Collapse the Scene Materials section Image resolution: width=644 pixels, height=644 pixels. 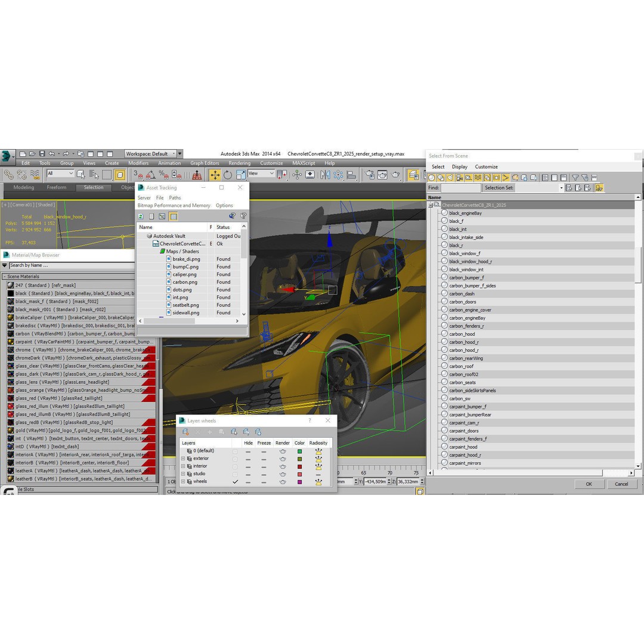tap(4, 277)
